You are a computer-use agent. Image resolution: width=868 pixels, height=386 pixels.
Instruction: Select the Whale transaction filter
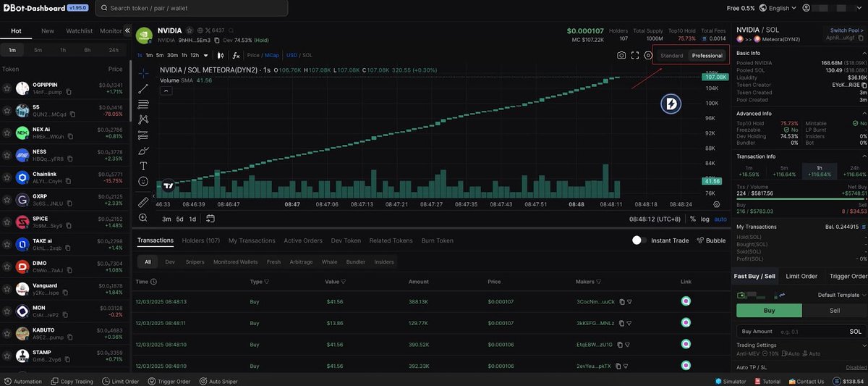tap(329, 261)
